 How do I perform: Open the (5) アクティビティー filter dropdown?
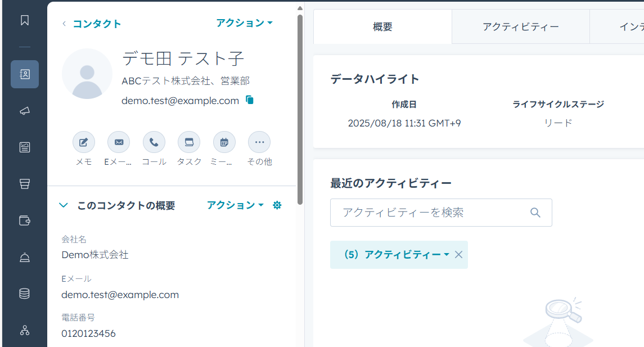pos(396,255)
